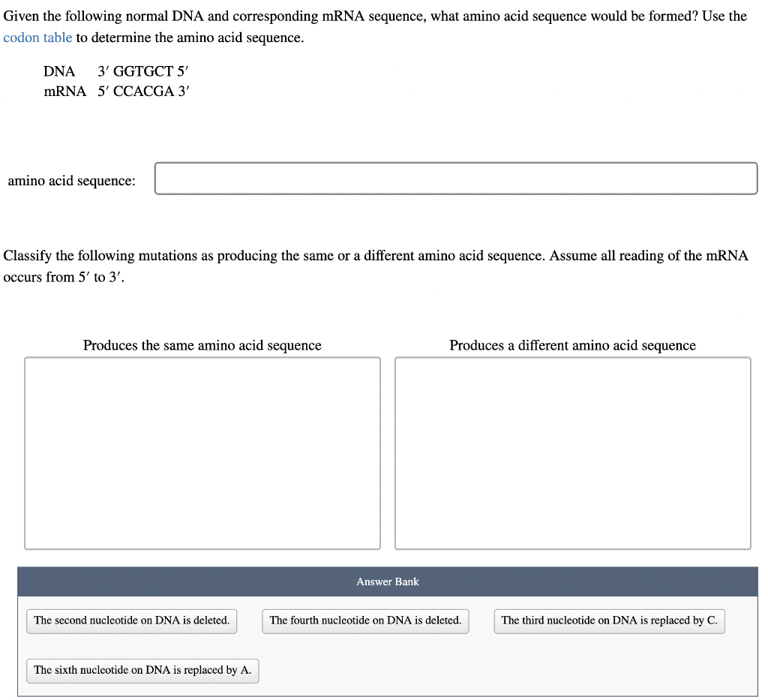
Task: Click the 'Produces a different amino acid sequence' box
Action: pyautogui.click(x=573, y=452)
